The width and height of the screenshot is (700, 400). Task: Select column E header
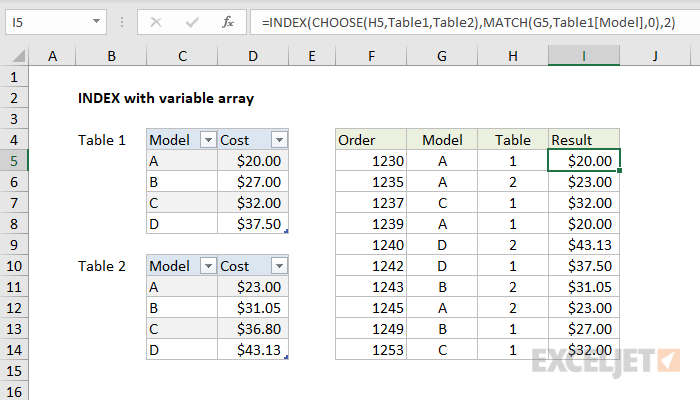[312, 56]
